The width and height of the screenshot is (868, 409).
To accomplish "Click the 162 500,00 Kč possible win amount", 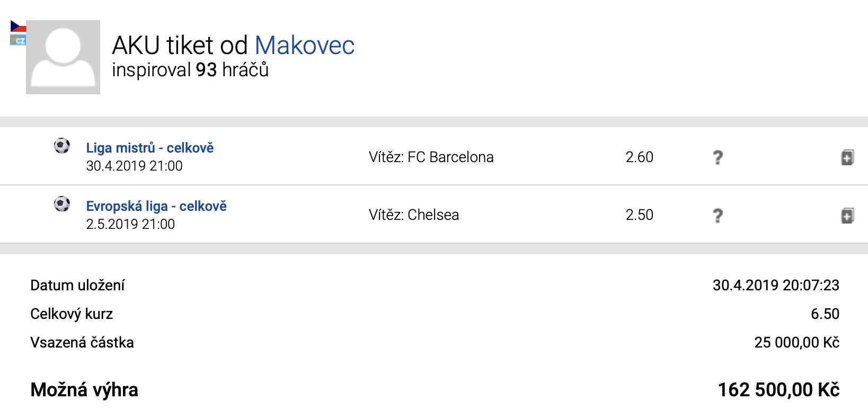I will 778,390.
